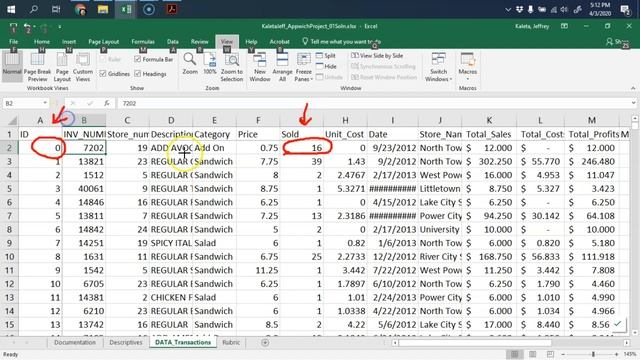Open Adobe Acrobat from taskbar
Image resolution: width=640 pixels, height=360 pixels.
point(172,9)
